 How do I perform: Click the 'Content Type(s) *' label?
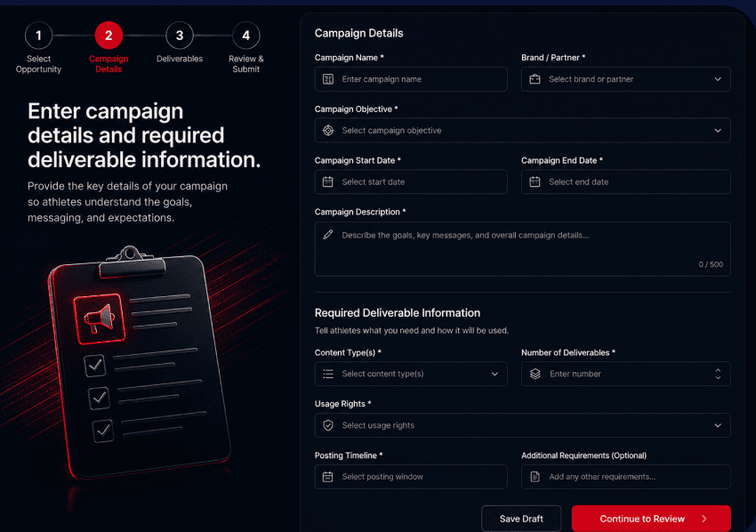[x=348, y=352]
